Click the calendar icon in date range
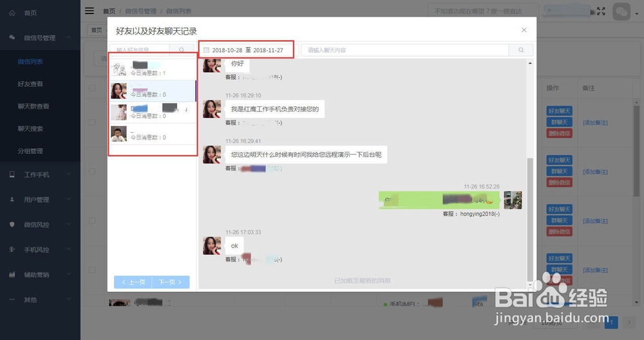The height and width of the screenshot is (340, 644). point(207,50)
